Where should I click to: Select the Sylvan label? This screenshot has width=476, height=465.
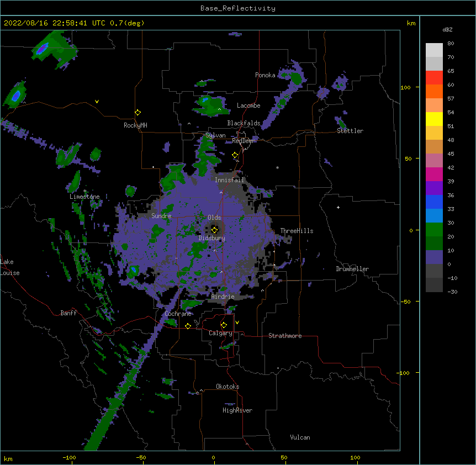click(x=215, y=135)
